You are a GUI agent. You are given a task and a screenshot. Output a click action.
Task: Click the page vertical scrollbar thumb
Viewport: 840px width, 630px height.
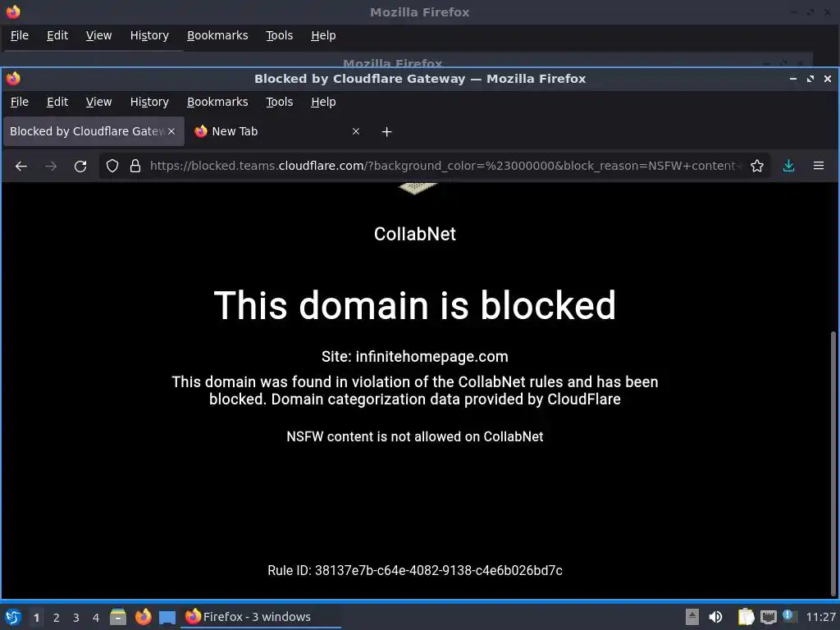[x=833, y=463]
